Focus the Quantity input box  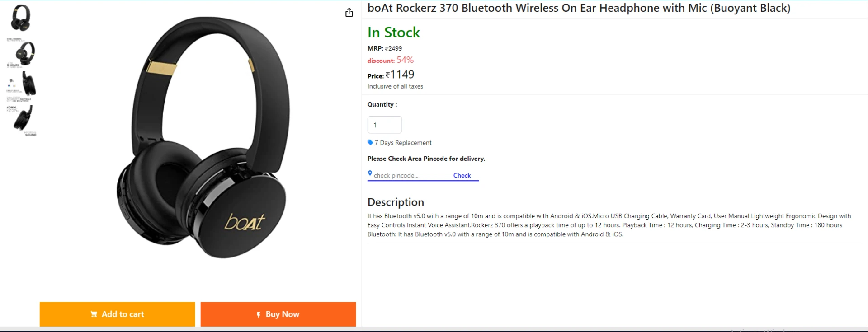tap(385, 125)
